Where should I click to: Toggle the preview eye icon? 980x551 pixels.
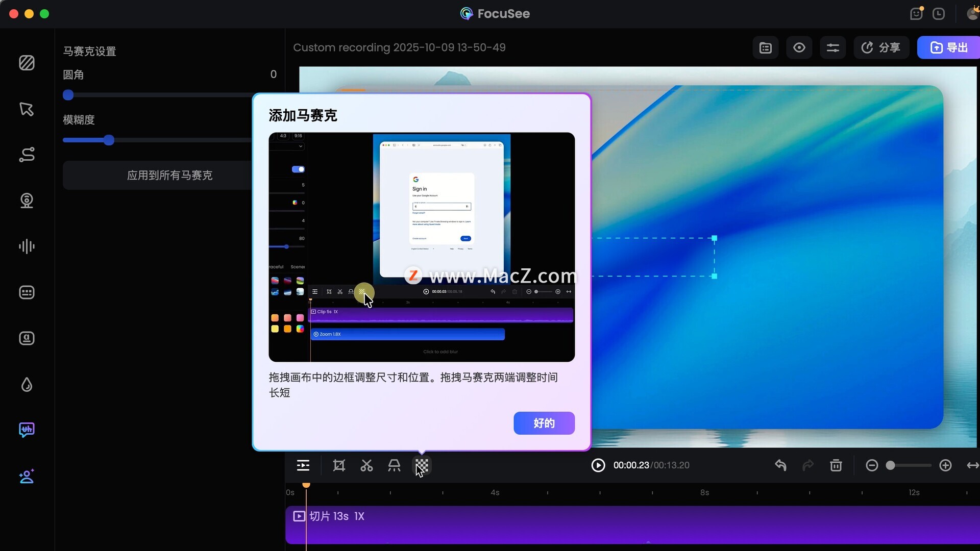(x=799, y=47)
